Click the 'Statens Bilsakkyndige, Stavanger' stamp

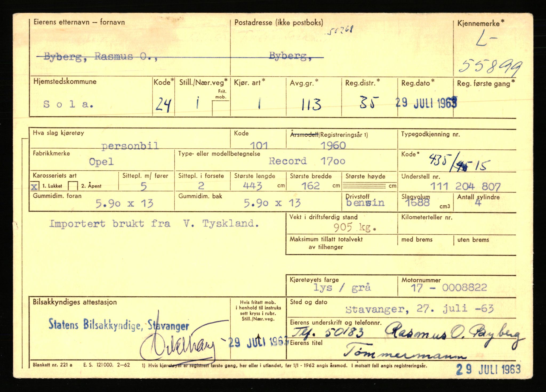(119, 325)
